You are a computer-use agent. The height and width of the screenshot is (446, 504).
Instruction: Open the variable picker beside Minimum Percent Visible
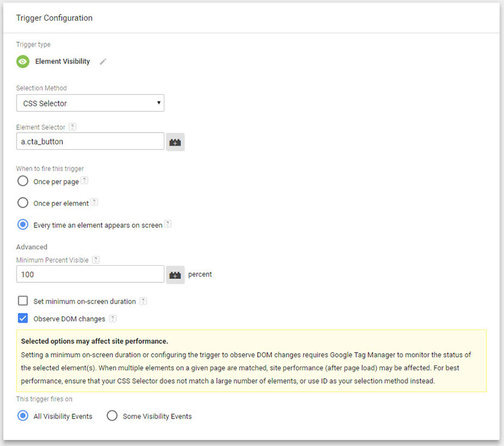point(175,274)
